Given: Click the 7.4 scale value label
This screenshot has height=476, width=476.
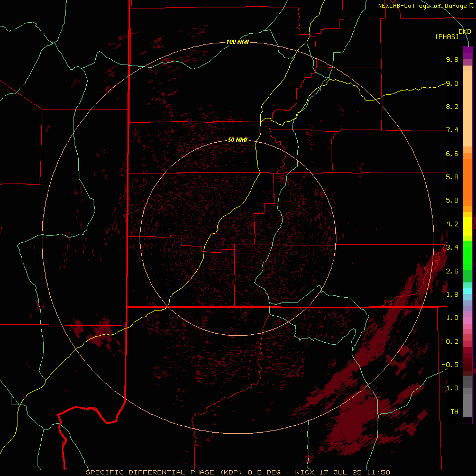Looking at the screenshot, I should [x=452, y=130].
